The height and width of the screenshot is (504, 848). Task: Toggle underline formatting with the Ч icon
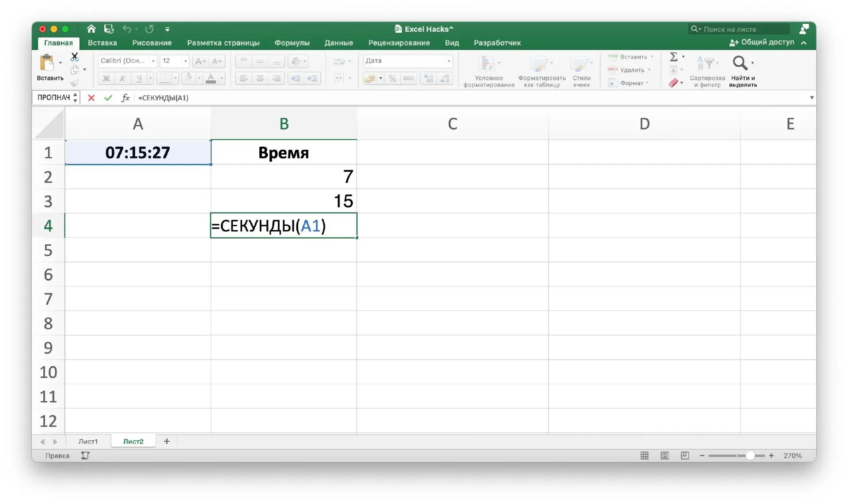[140, 78]
